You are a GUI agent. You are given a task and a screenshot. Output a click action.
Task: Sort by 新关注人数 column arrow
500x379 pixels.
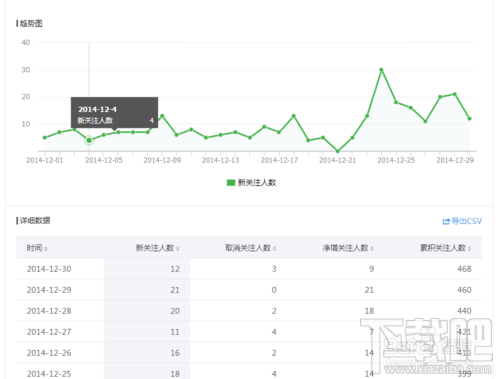coord(178,249)
